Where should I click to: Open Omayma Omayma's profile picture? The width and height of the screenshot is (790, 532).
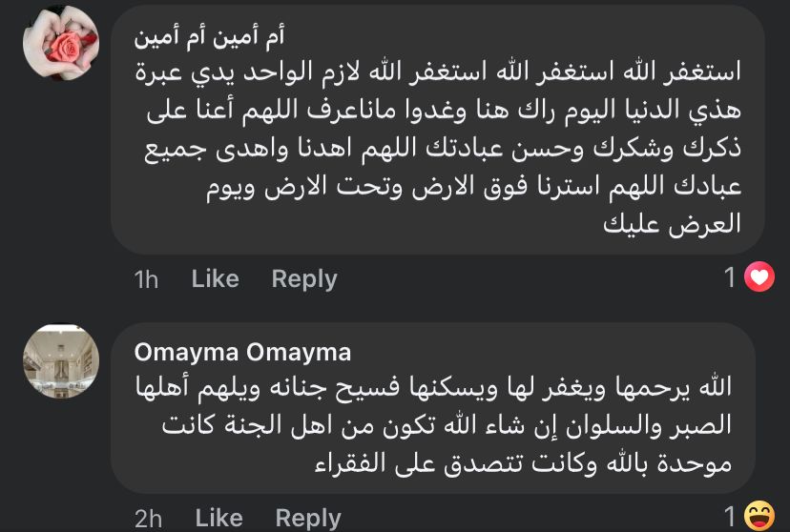pos(61,361)
